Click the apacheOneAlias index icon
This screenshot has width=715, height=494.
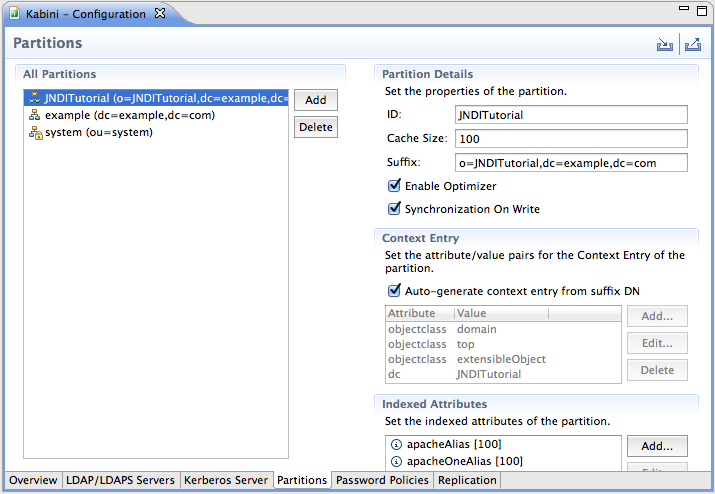(x=397, y=461)
